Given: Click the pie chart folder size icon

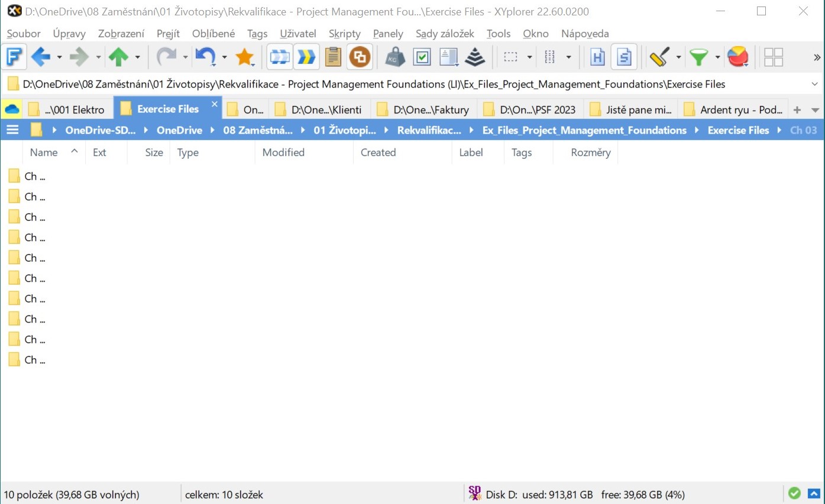Looking at the screenshot, I should pyautogui.click(x=738, y=57).
